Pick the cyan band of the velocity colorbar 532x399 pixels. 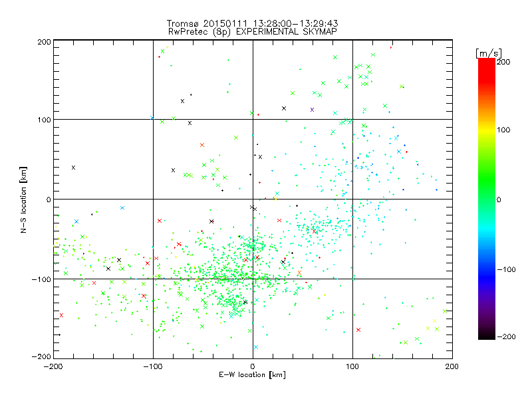click(487, 227)
